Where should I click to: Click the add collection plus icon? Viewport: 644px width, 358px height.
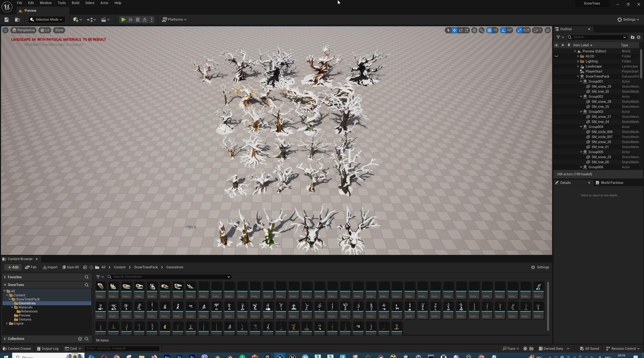(x=80, y=339)
